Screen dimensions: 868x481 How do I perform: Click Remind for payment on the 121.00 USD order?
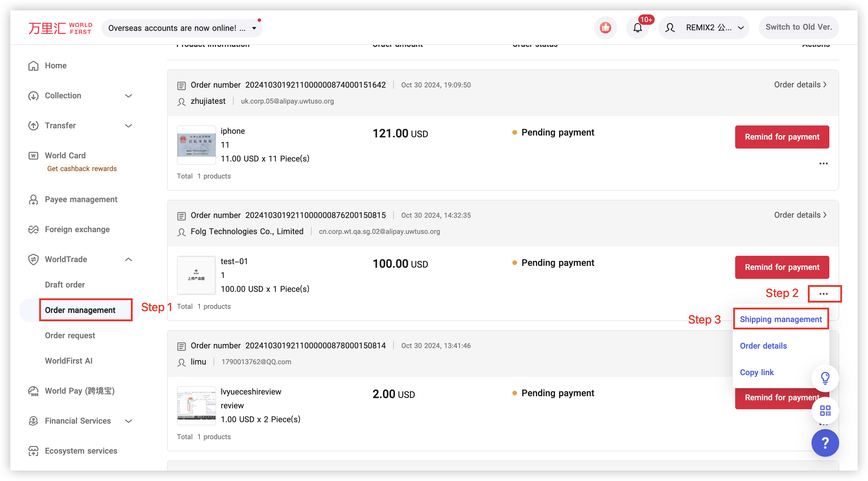click(782, 137)
